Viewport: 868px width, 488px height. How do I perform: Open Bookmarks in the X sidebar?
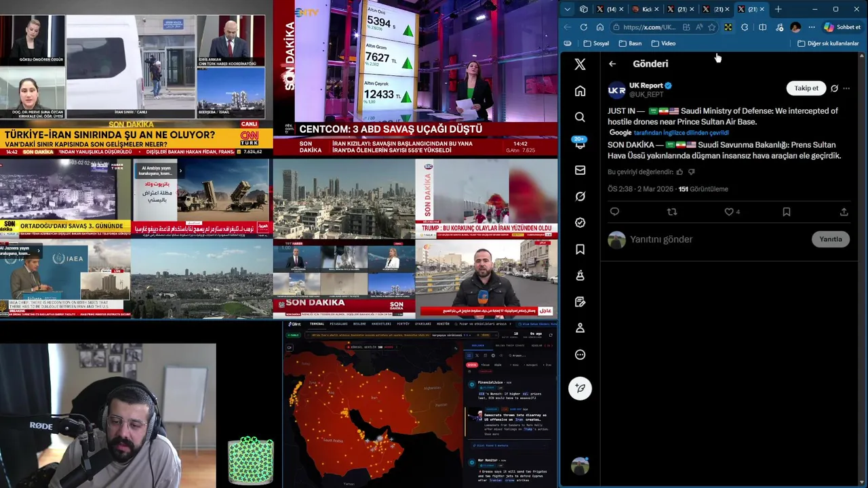(580, 249)
